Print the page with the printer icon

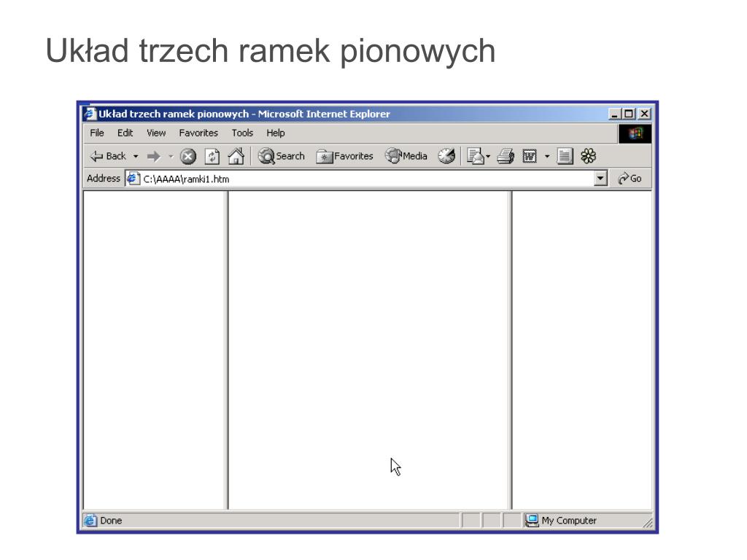[x=506, y=156]
